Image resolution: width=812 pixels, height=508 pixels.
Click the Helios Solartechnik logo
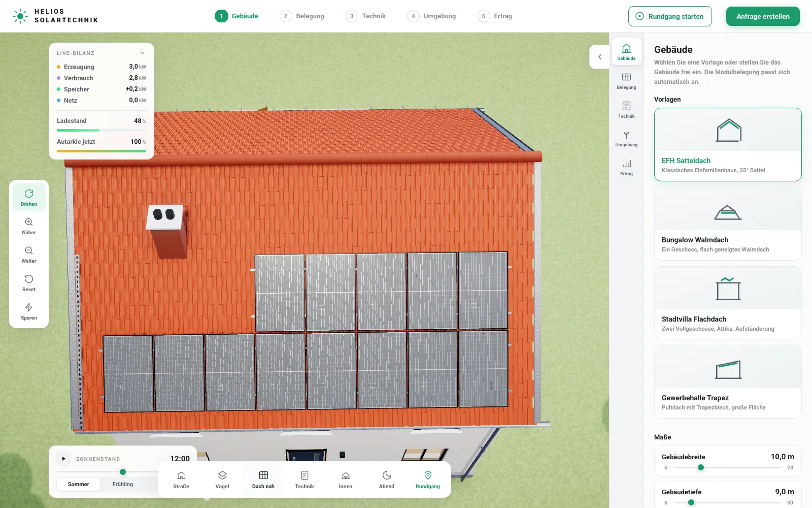click(55, 16)
